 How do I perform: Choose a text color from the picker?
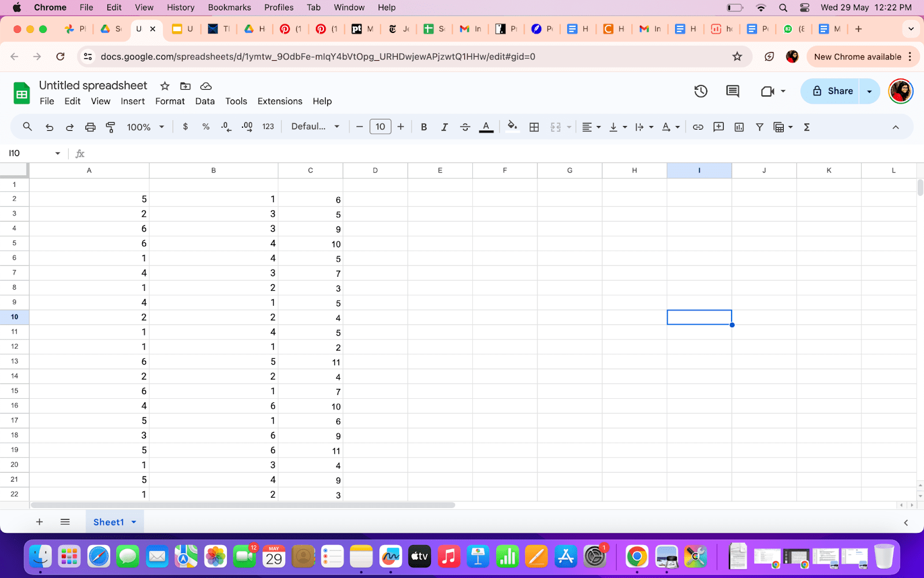click(x=486, y=127)
